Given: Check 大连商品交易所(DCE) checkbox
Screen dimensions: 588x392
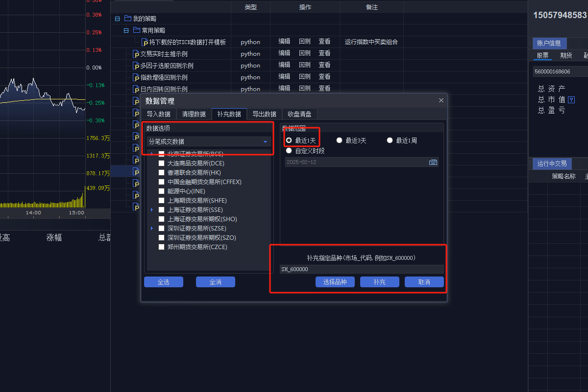Looking at the screenshot, I should [161, 163].
